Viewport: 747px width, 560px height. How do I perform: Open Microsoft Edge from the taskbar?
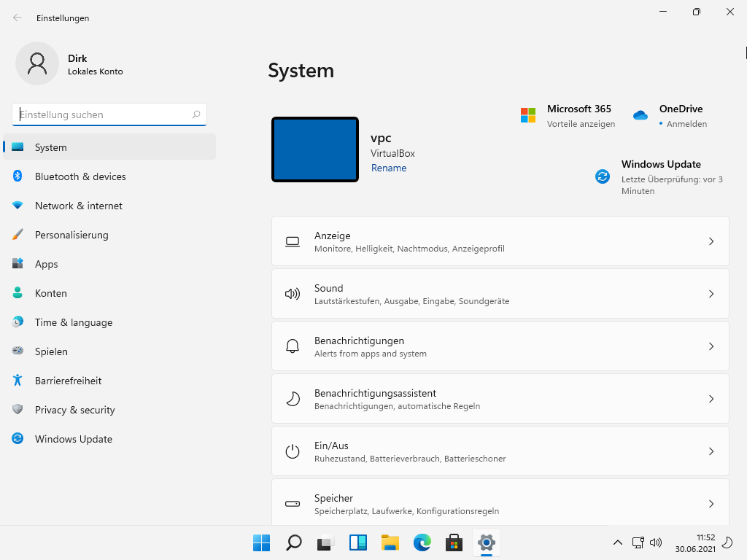point(422,542)
